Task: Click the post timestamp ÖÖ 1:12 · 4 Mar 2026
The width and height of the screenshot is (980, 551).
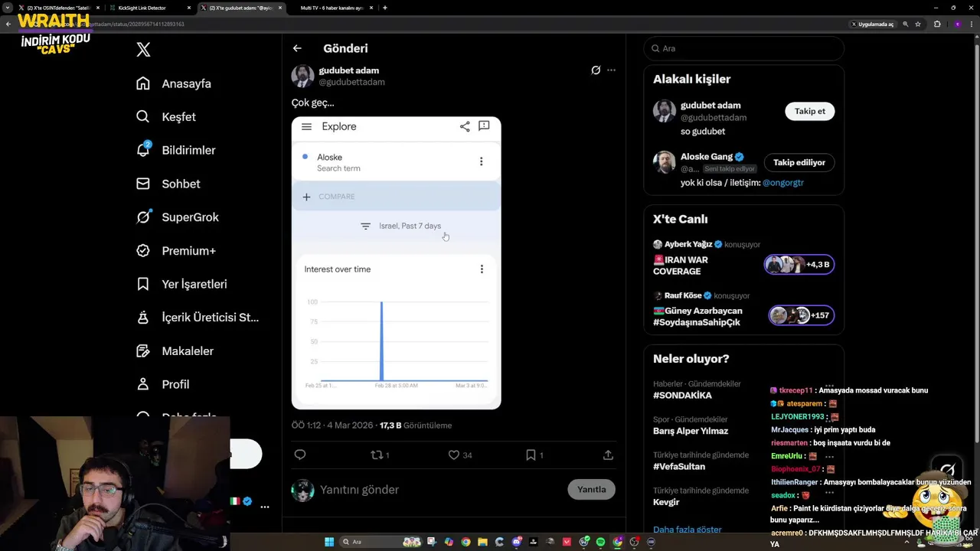Action: point(334,425)
